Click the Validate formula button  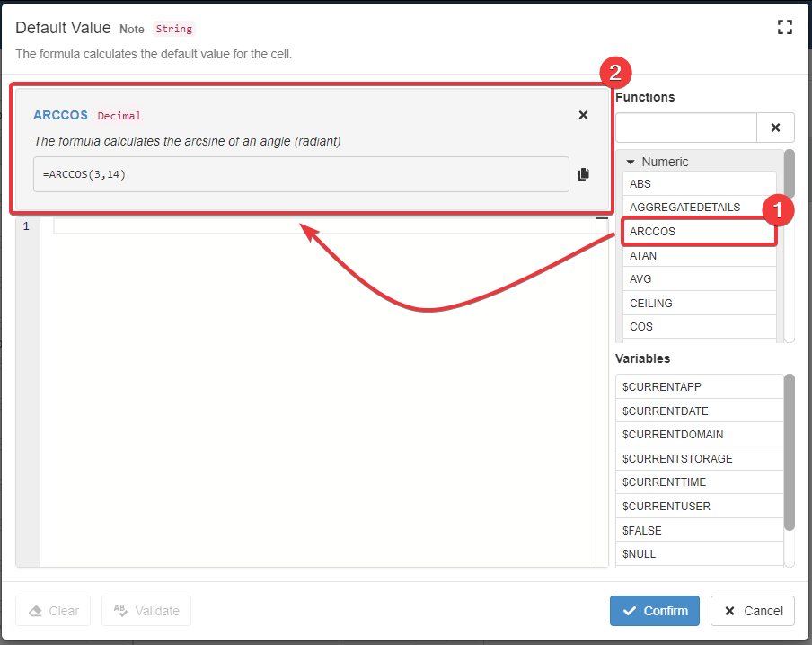point(146,611)
